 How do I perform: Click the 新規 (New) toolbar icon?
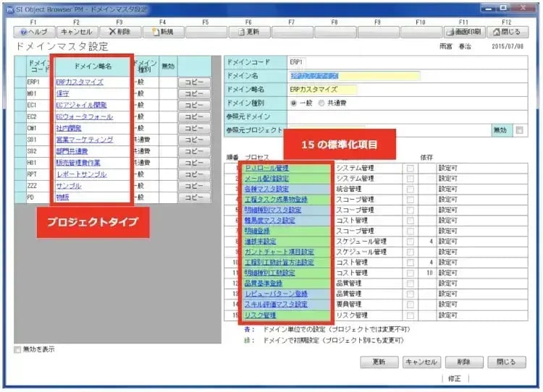click(163, 32)
